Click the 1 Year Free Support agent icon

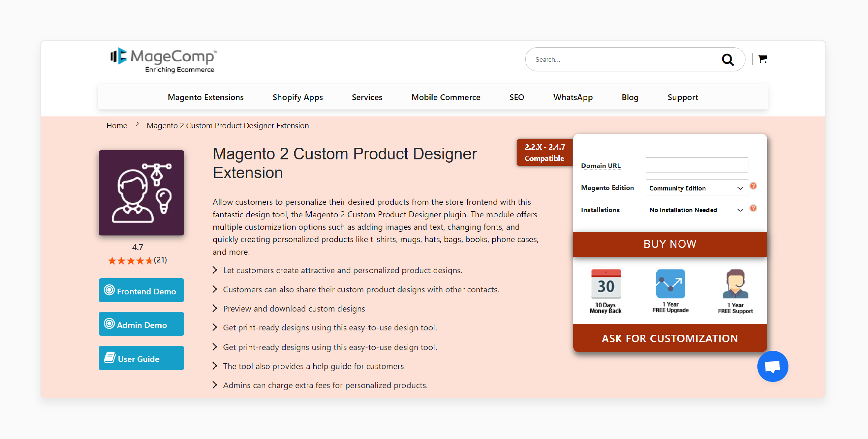point(735,284)
